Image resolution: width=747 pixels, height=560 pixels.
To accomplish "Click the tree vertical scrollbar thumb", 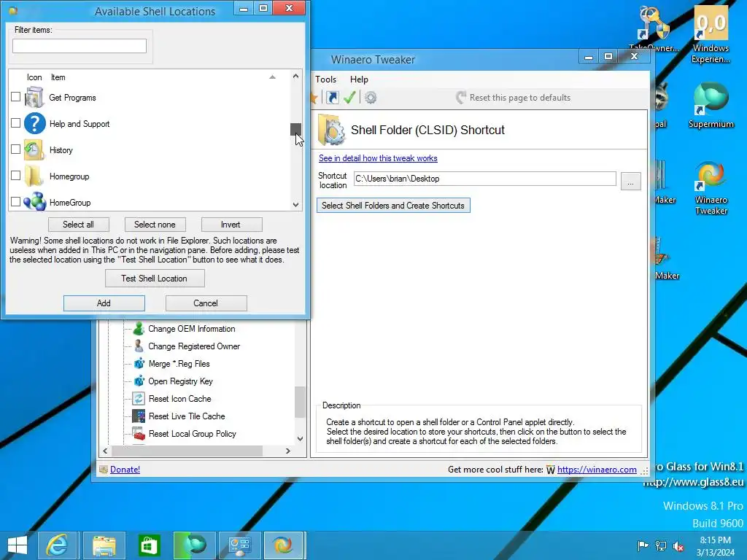I will point(300,402).
